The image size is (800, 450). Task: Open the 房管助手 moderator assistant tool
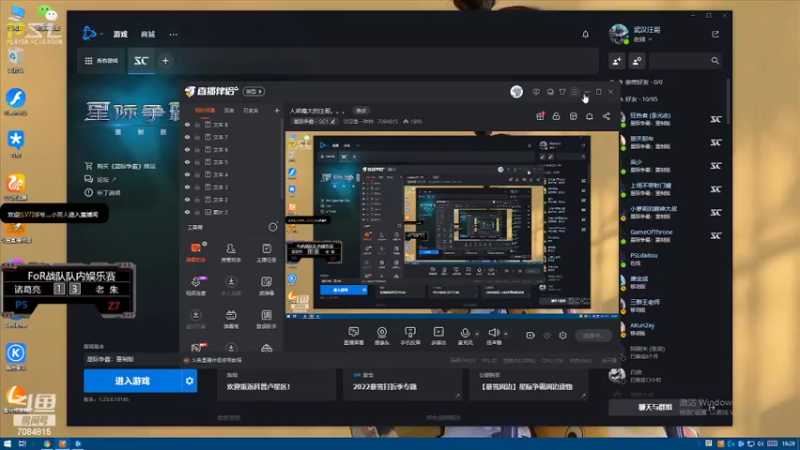coord(231,252)
